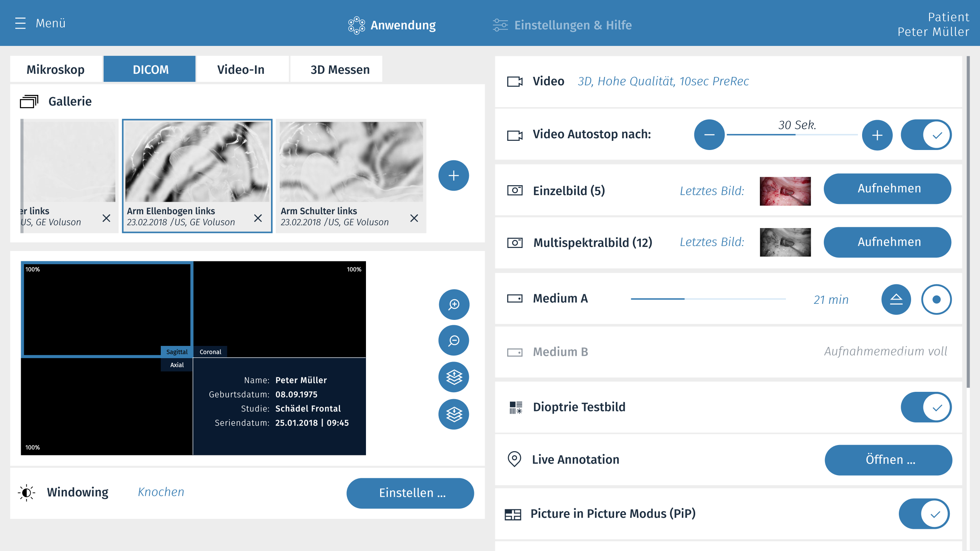Remove Arm Schulter links from gallery
The height and width of the screenshot is (551, 980).
414,218
